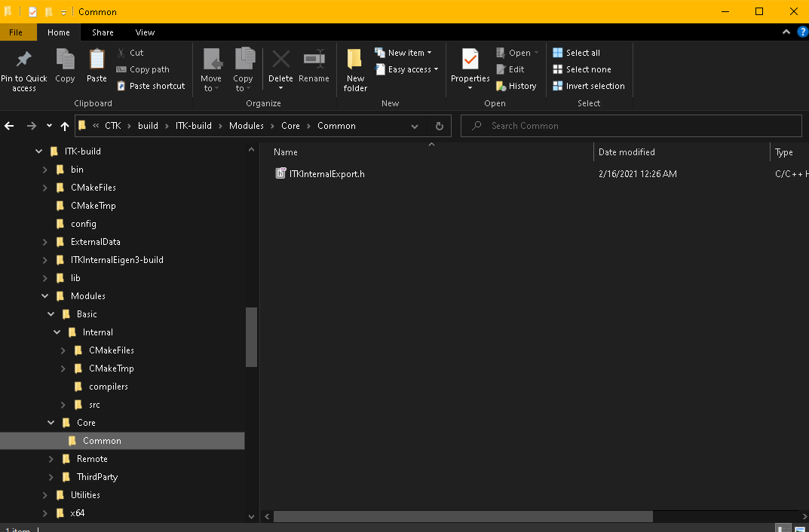Open the File menu tab

16,32
